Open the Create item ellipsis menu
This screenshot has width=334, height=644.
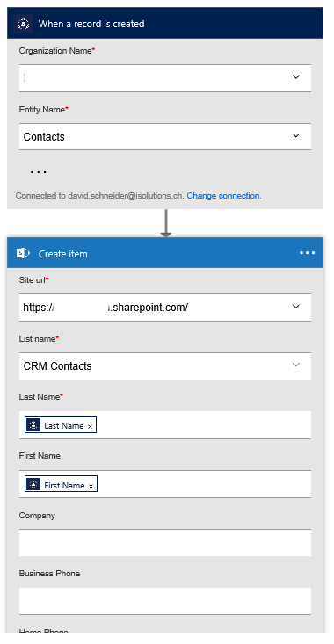[308, 253]
